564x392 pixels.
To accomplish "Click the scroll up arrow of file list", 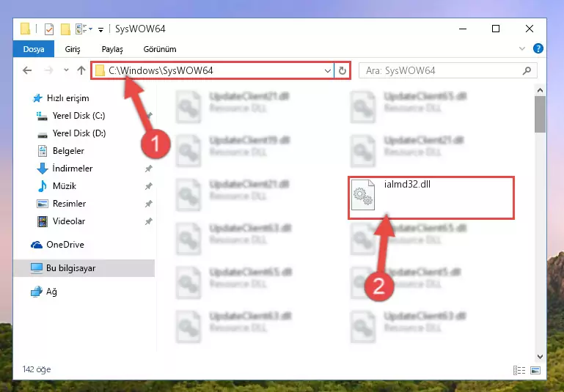I will click(x=540, y=90).
